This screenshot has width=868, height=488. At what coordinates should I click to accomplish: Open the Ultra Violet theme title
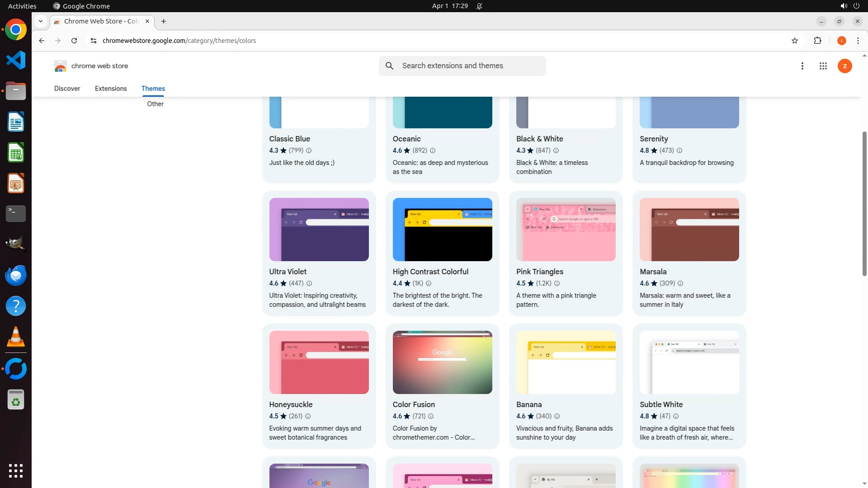[x=288, y=272]
